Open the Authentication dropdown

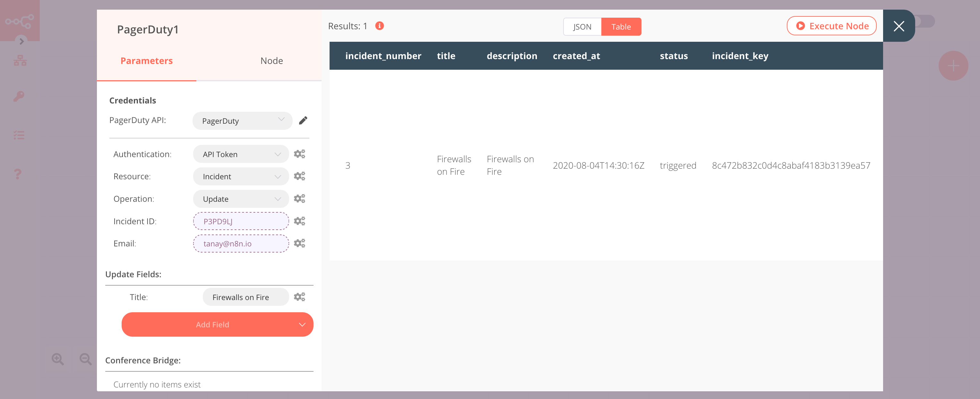coord(241,154)
